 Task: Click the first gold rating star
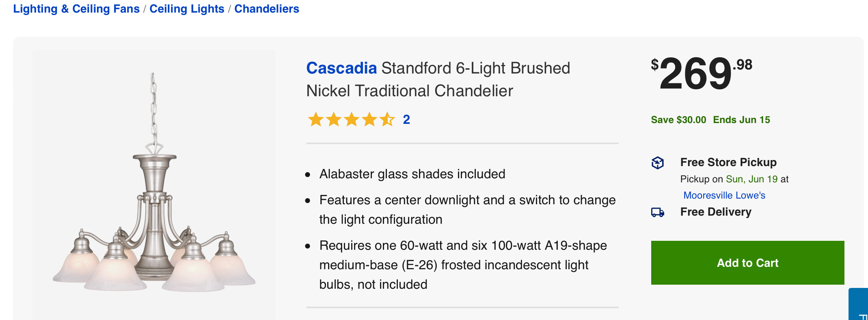pos(315,120)
